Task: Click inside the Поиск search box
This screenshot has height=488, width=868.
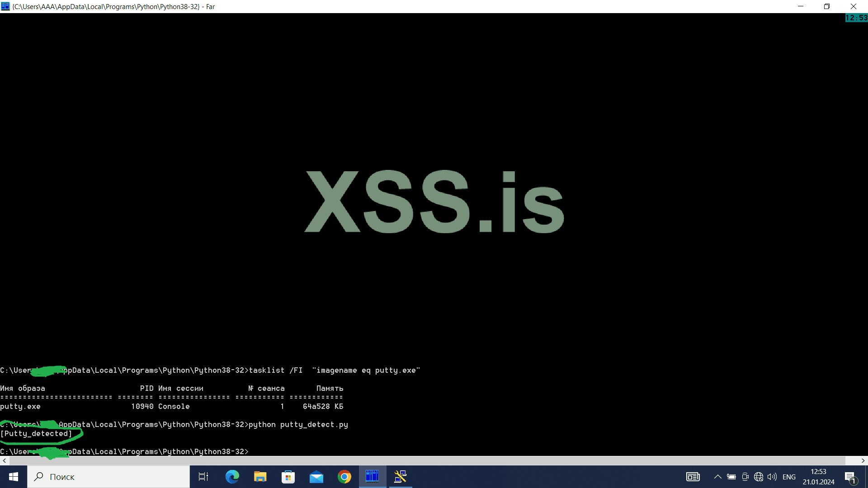Action: 108,477
